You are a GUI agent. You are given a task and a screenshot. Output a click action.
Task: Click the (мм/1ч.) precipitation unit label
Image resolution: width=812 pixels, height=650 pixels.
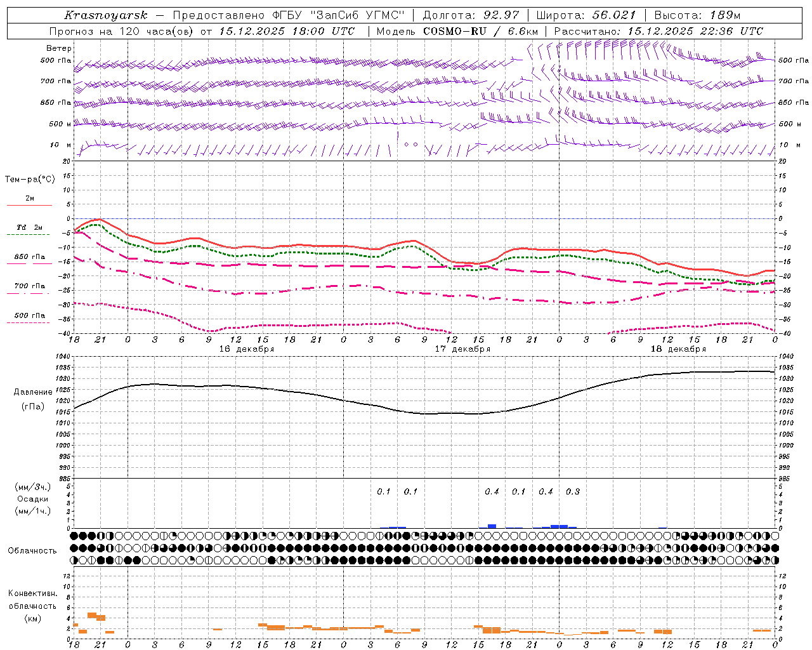[x=33, y=511]
